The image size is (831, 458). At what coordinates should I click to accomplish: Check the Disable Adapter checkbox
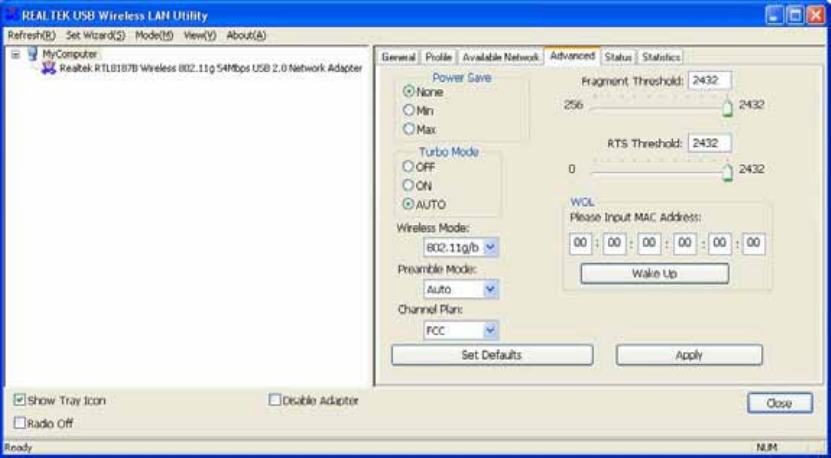pyautogui.click(x=275, y=400)
